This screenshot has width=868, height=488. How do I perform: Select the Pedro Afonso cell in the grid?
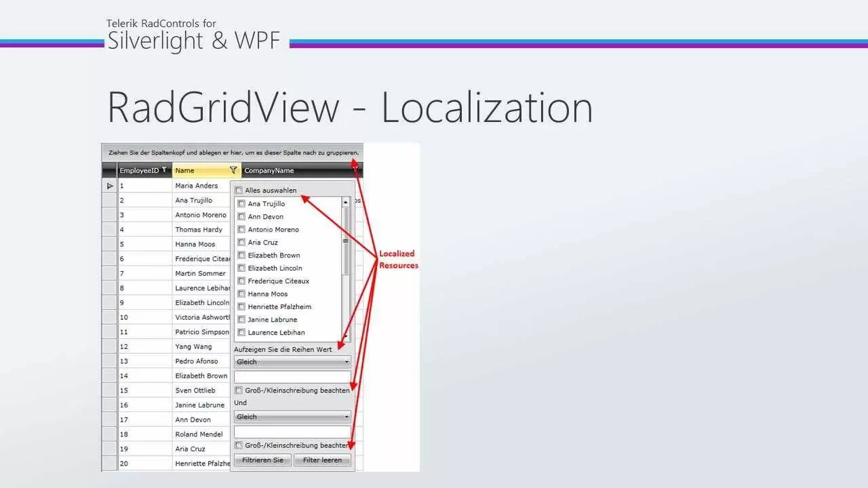click(x=201, y=361)
